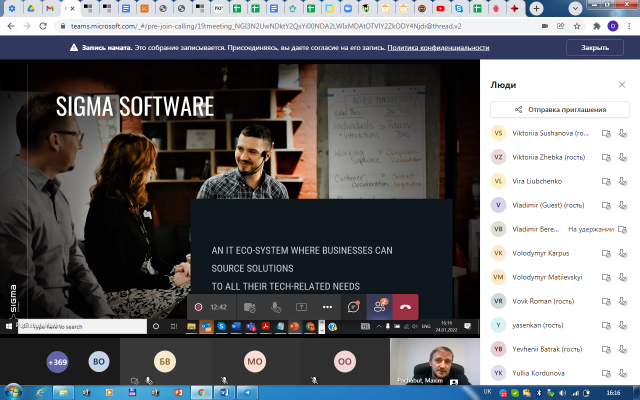
Task: Open the meeting chat conversation
Action: (x=354, y=307)
